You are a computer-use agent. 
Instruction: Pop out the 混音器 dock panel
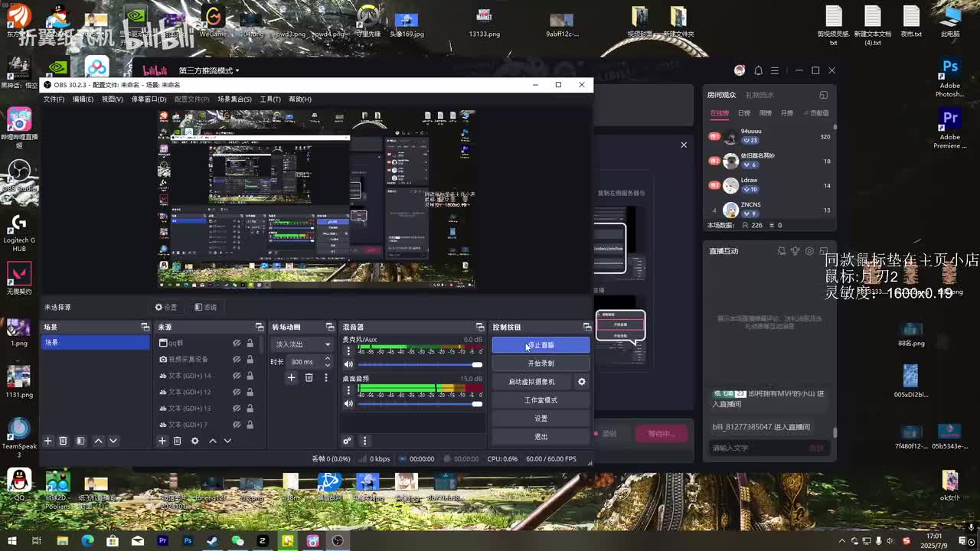click(480, 327)
